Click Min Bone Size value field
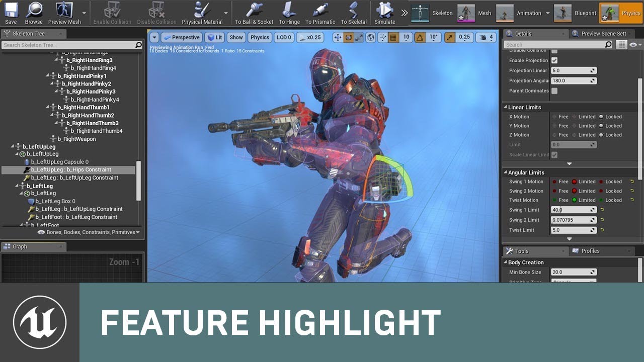Screen dimensions: 644x362 [573, 272]
